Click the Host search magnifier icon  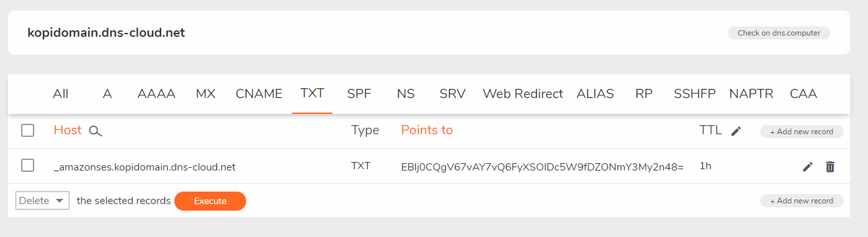click(95, 131)
